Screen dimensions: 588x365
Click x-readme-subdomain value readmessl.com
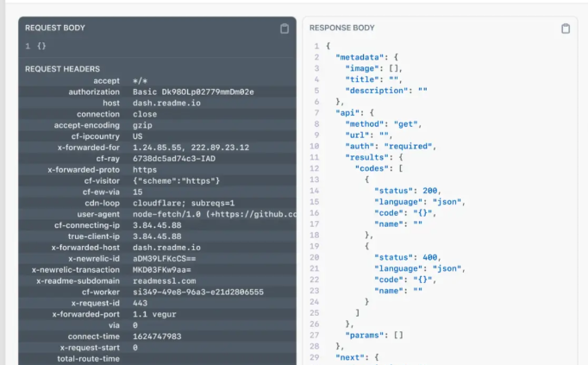point(165,281)
